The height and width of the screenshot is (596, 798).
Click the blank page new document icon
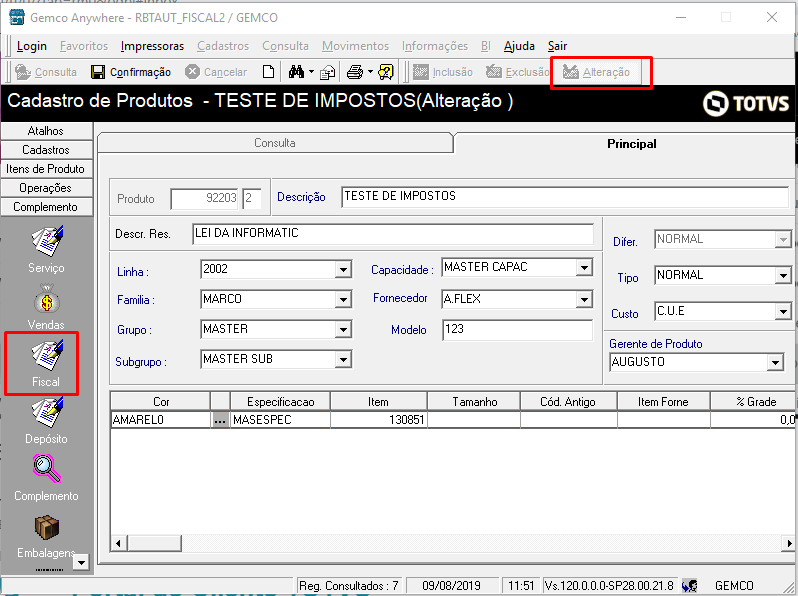pyautogui.click(x=268, y=72)
